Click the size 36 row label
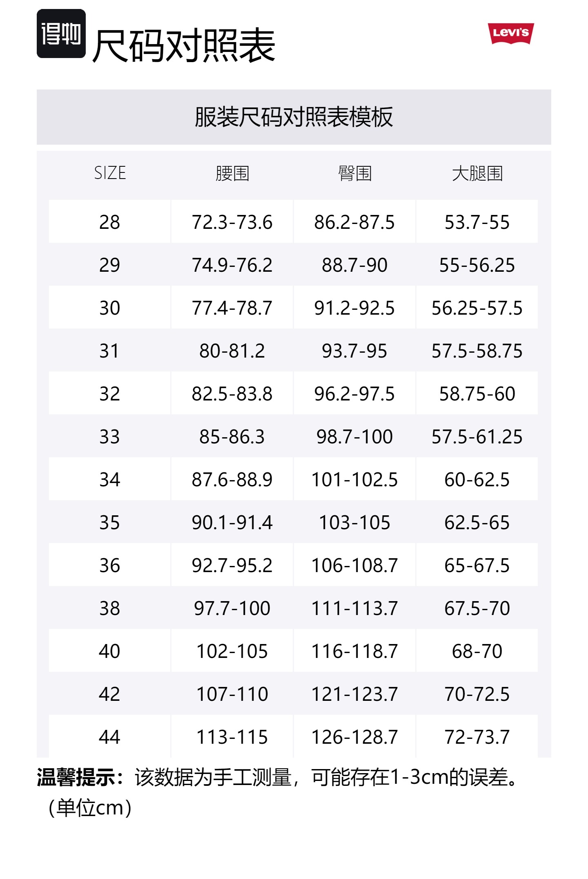The width and height of the screenshot is (588, 879). coord(110,566)
